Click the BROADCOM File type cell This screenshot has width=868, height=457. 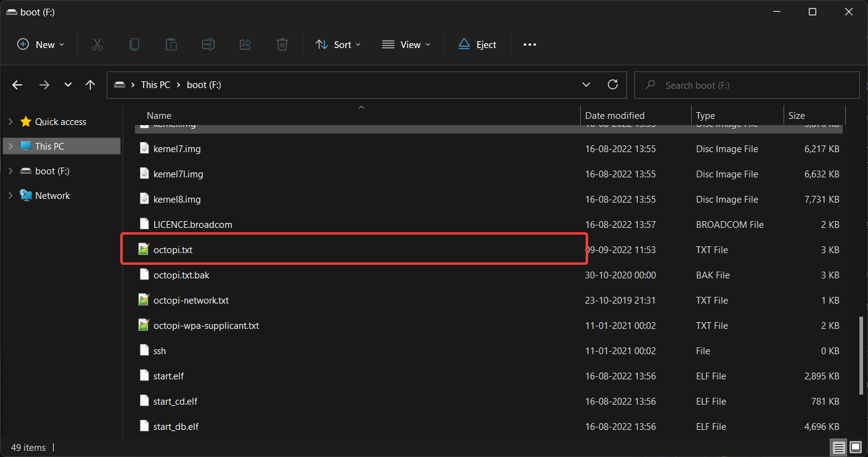[x=730, y=225]
